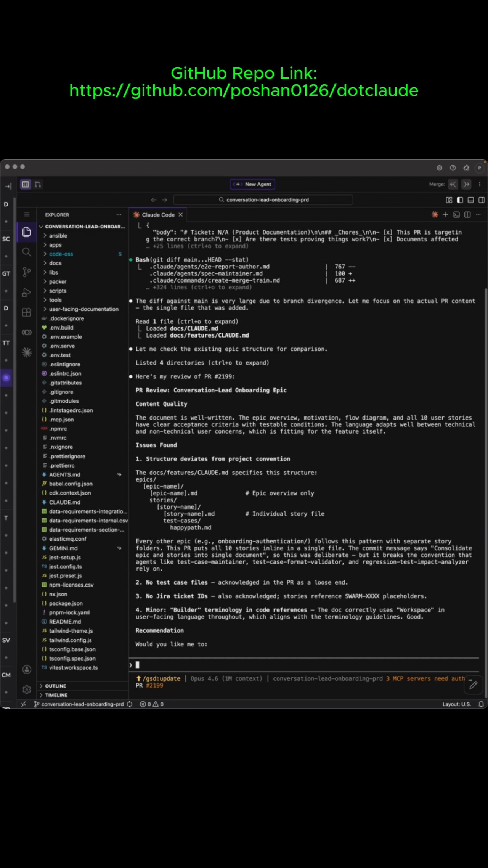The width and height of the screenshot is (488, 868).
Task: Split the editor using the split icon
Action: pyautogui.click(x=467, y=215)
